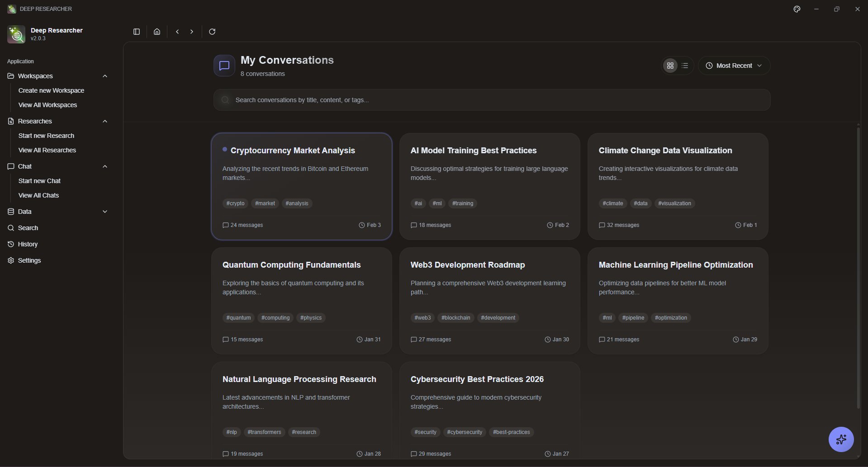Click the My Conversations chat bubble icon
This screenshot has height=467, width=868.
pyautogui.click(x=224, y=66)
